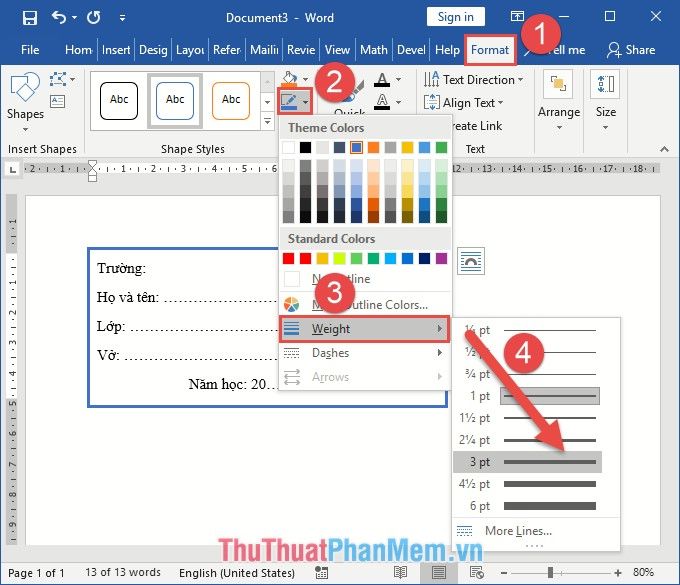Screen dimensions: 680x585
Task: Select the 3 pt line weight
Action: point(528,462)
